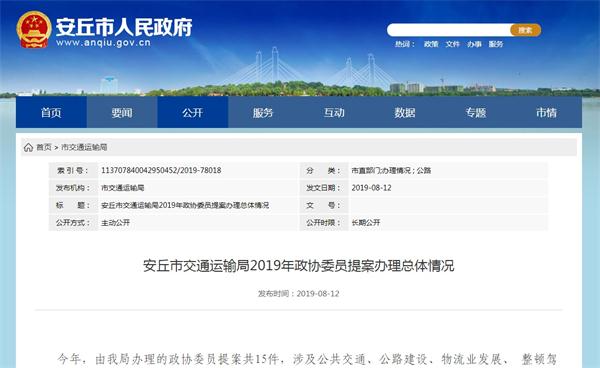Click category value 市直部门办理情况;公路
Viewport: 600px width, 368px height.
(391, 170)
